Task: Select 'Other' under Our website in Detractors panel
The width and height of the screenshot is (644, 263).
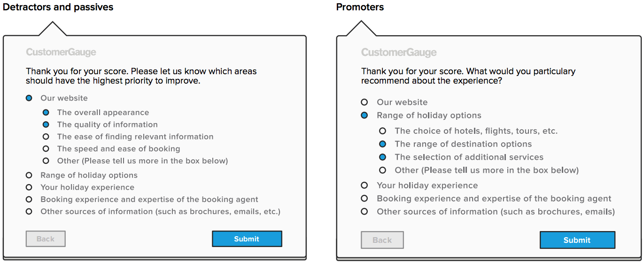Action: pos(46,161)
